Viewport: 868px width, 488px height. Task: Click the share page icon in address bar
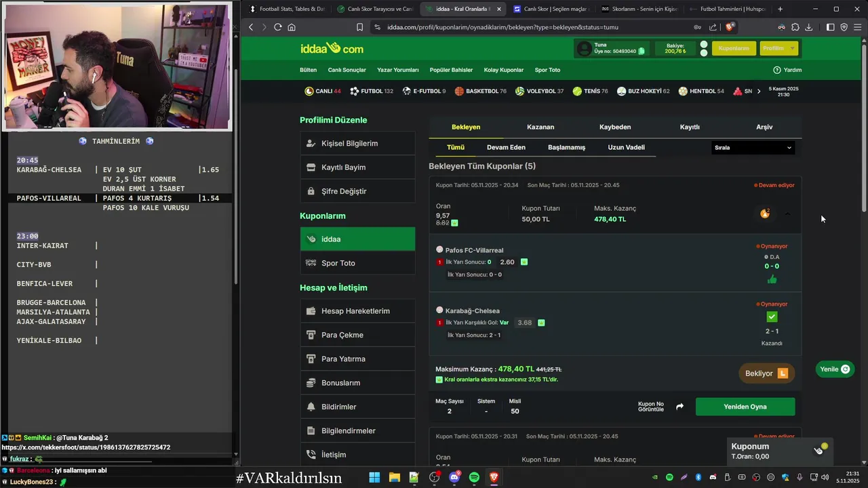coord(713,27)
